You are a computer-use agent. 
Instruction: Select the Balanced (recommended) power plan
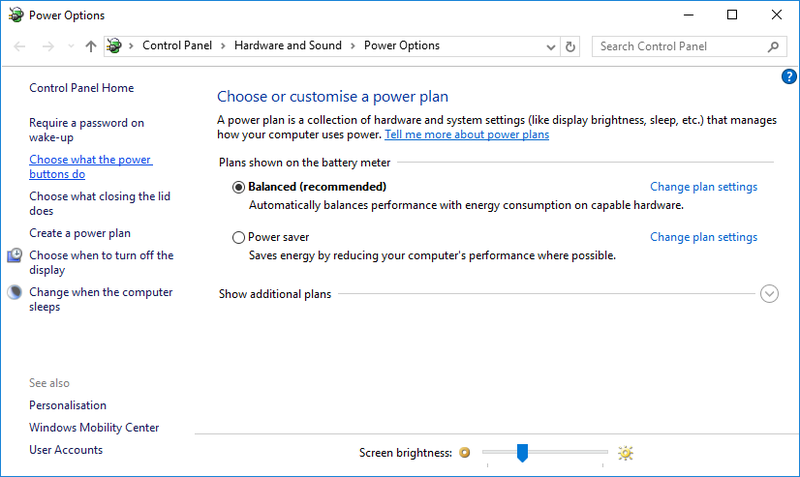238,187
